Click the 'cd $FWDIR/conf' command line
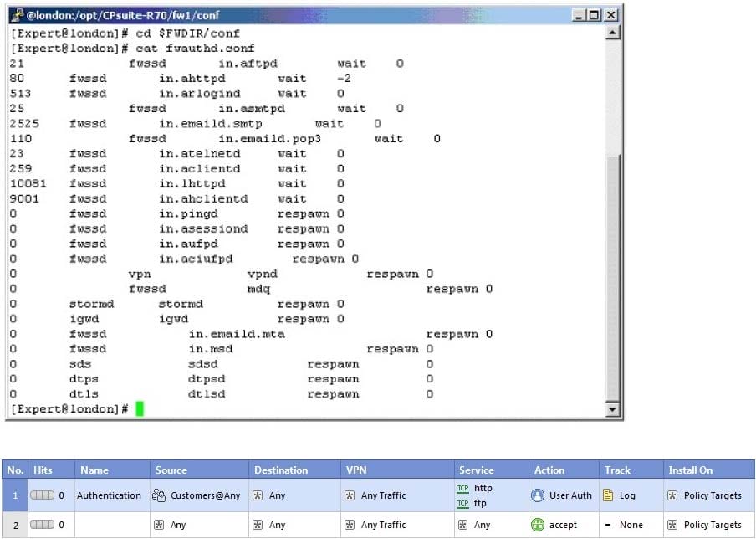The image size is (756, 539). [187, 33]
